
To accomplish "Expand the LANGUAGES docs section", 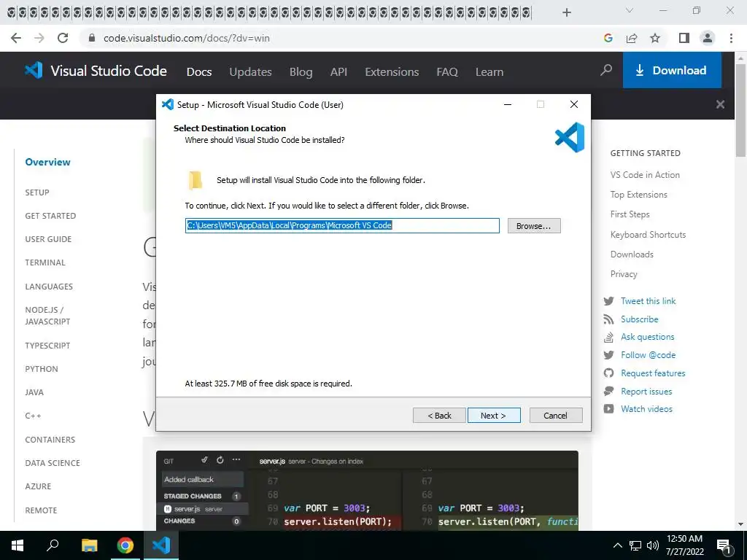I will [x=49, y=287].
